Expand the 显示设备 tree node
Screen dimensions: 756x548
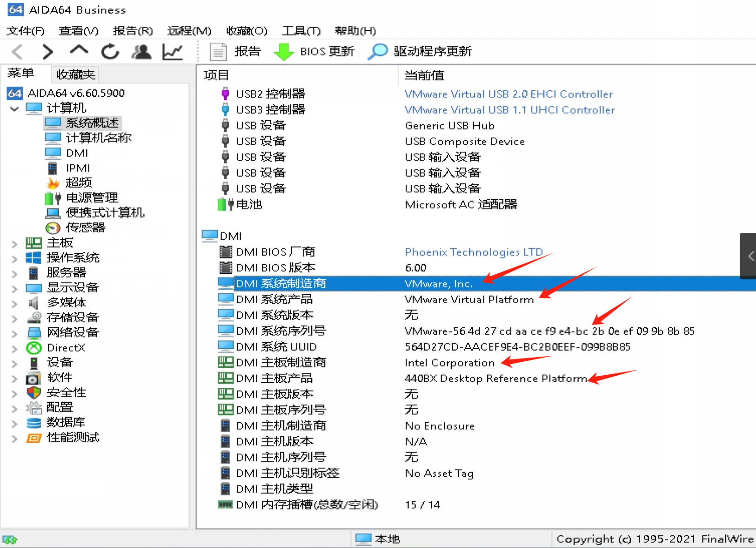[x=14, y=289]
